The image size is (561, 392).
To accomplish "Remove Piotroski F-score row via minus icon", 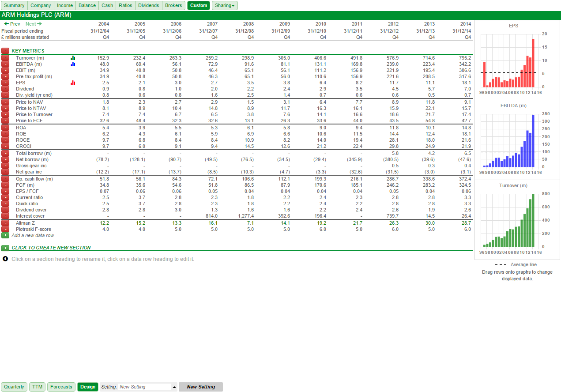I will tap(5, 229).
